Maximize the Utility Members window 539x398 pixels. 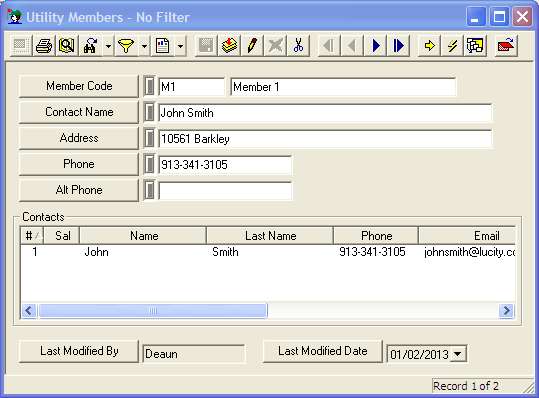tap(499, 16)
